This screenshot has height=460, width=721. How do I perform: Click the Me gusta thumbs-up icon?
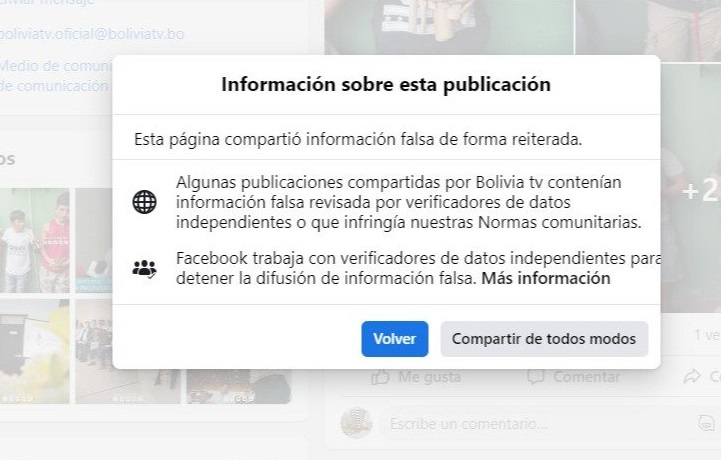pyautogui.click(x=380, y=377)
